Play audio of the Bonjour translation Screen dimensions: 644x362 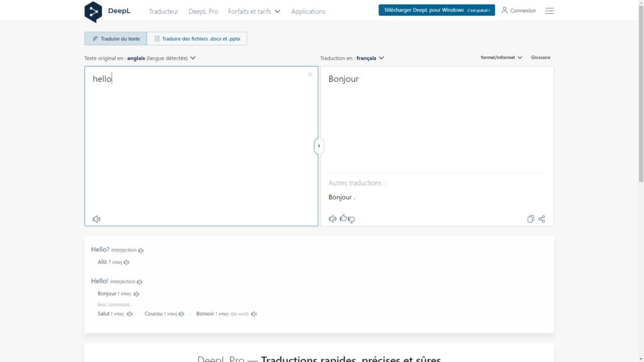tap(332, 219)
